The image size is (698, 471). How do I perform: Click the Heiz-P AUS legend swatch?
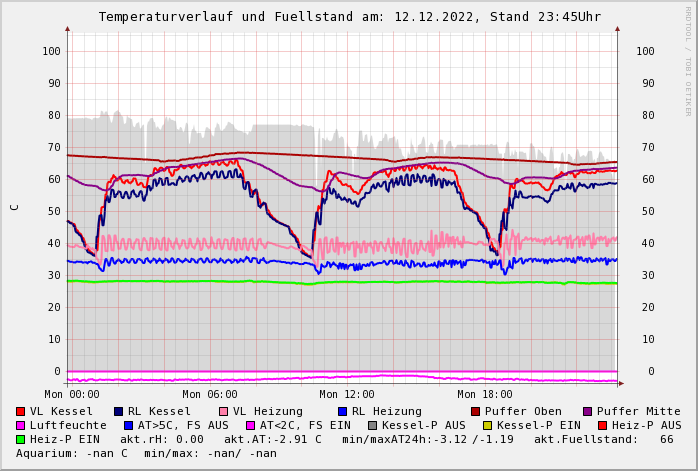click(602, 426)
